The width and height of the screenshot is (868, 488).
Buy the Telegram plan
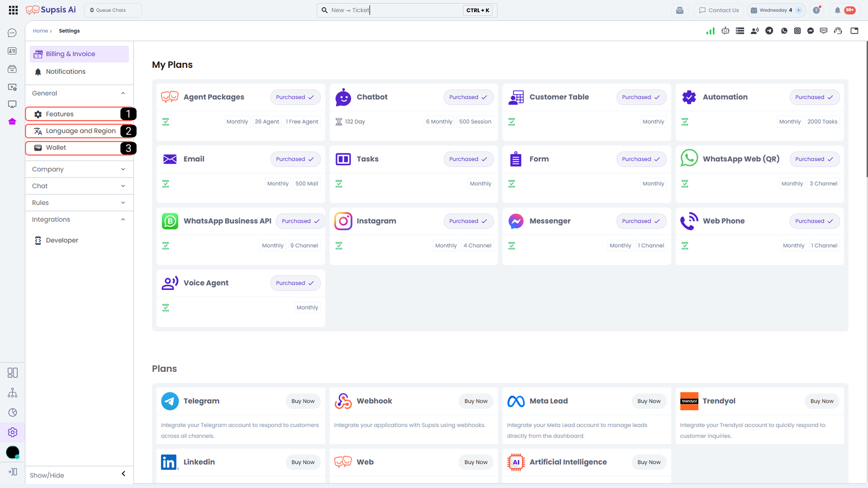pyautogui.click(x=303, y=401)
